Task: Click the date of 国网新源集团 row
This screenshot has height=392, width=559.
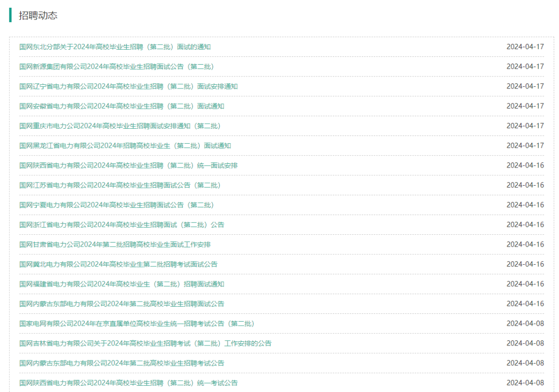Action: tap(525, 67)
